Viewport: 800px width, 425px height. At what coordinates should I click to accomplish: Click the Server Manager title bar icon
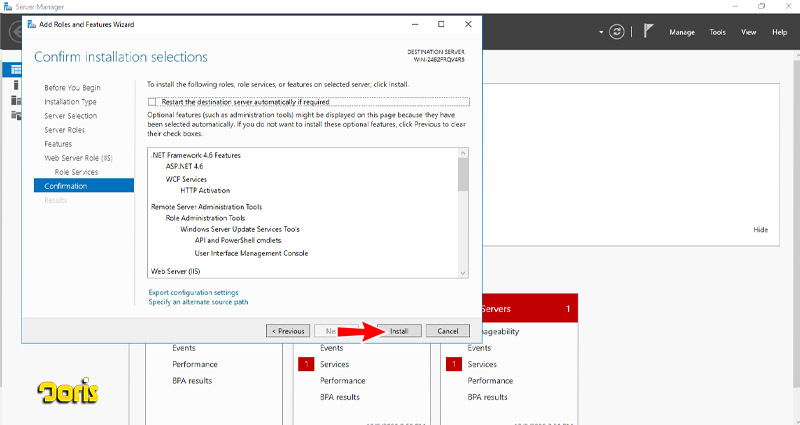point(8,7)
